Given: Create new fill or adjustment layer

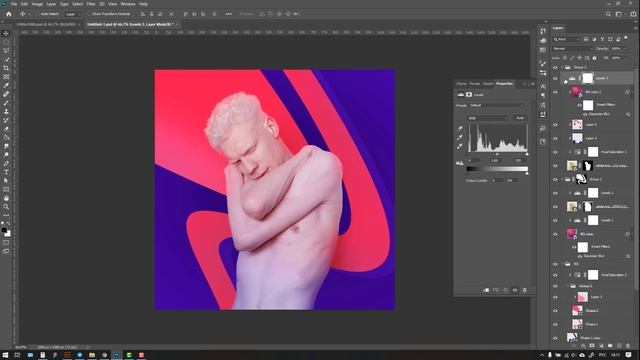Looking at the screenshot, I should click(x=601, y=346).
